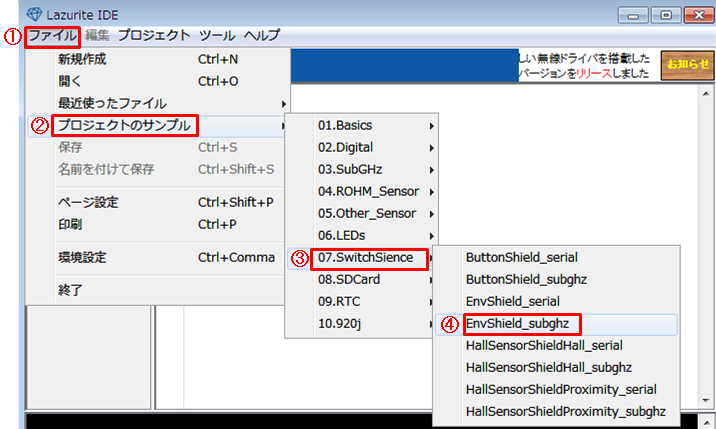This screenshot has width=716, height=429.
Task: Minimize the Lazurite IDE window
Action: point(633,16)
